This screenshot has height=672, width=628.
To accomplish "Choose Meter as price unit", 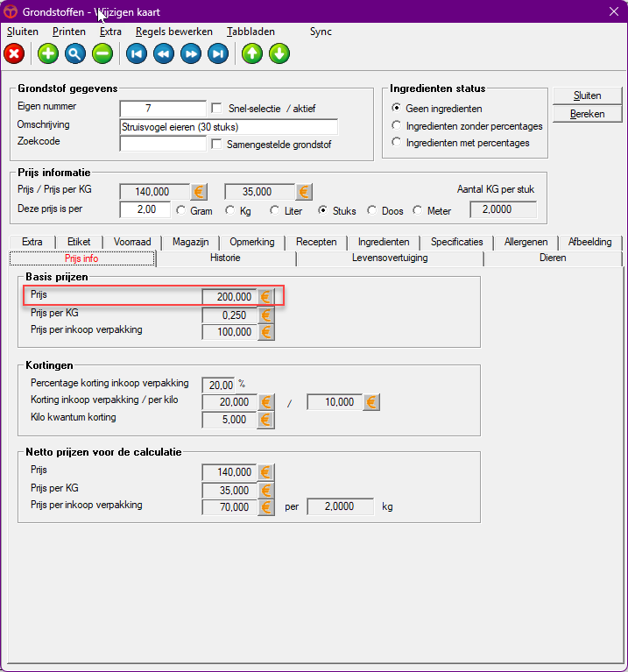I will click(417, 210).
